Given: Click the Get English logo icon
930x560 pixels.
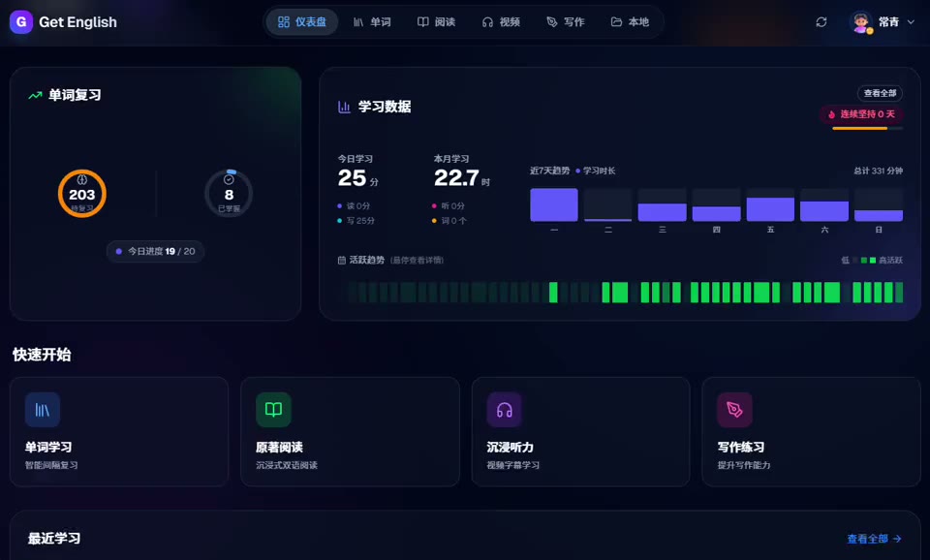Looking at the screenshot, I should [x=20, y=22].
